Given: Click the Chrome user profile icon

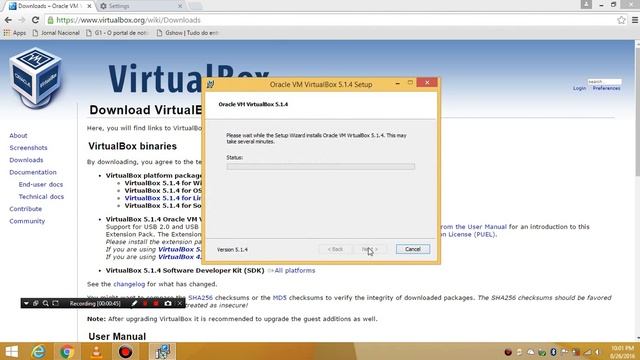Looking at the screenshot, I should [586, 4].
